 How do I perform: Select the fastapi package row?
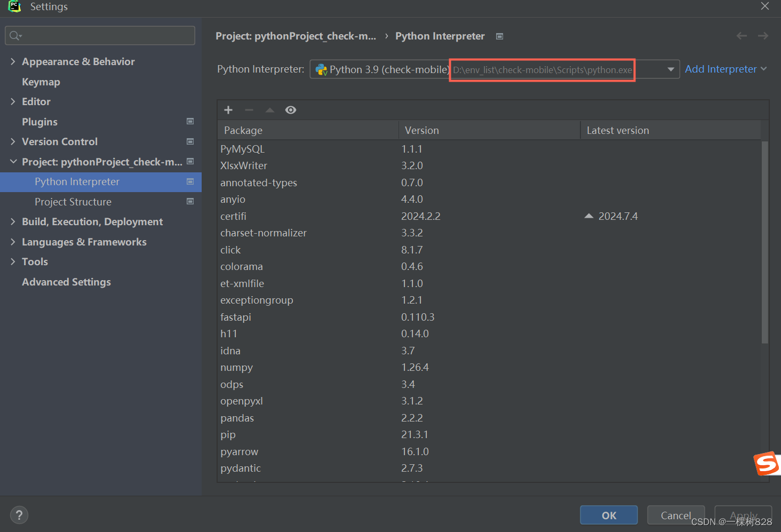(490, 317)
